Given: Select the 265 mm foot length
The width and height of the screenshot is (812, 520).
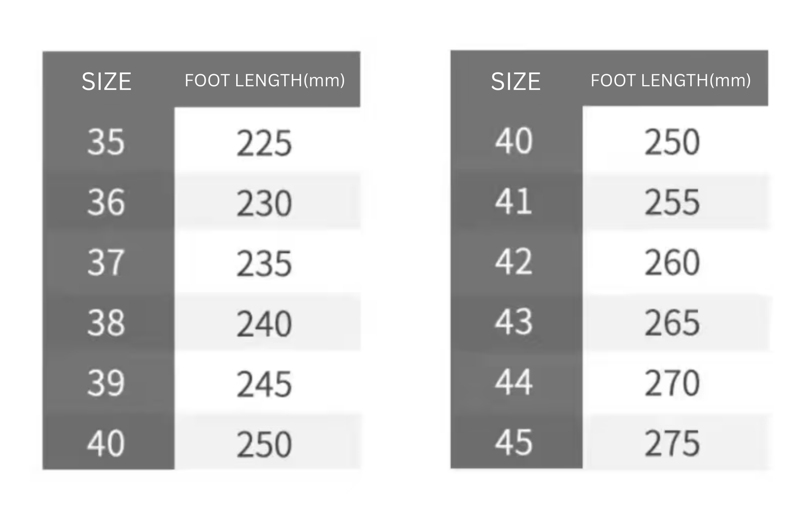Looking at the screenshot, I should tap(672, 322).
